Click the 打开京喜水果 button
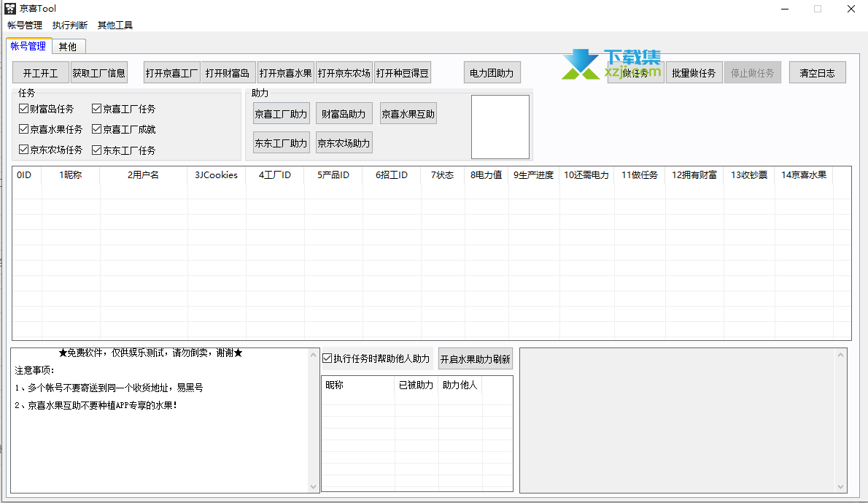This screenshot has height=503, width=868. [286, 72]
